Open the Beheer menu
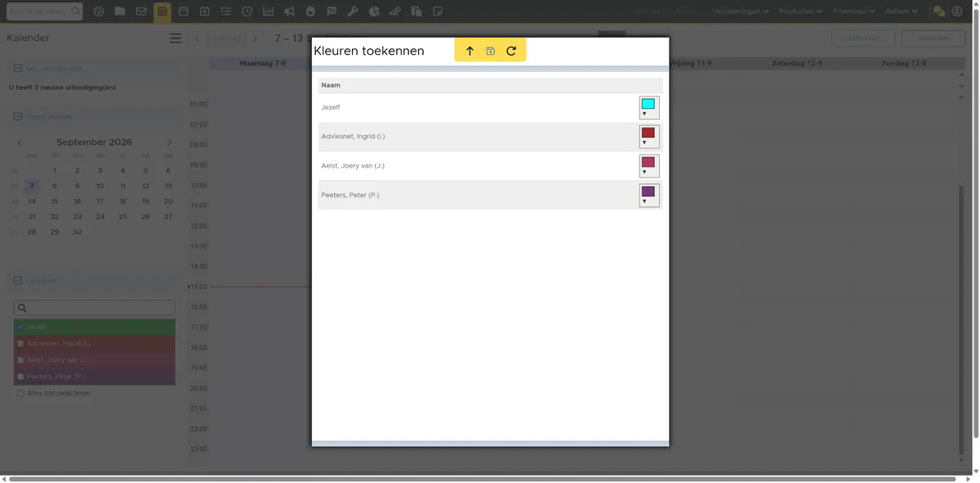This screenshot has height=483, width=980. pyautogui.click(x=902, y=11)
